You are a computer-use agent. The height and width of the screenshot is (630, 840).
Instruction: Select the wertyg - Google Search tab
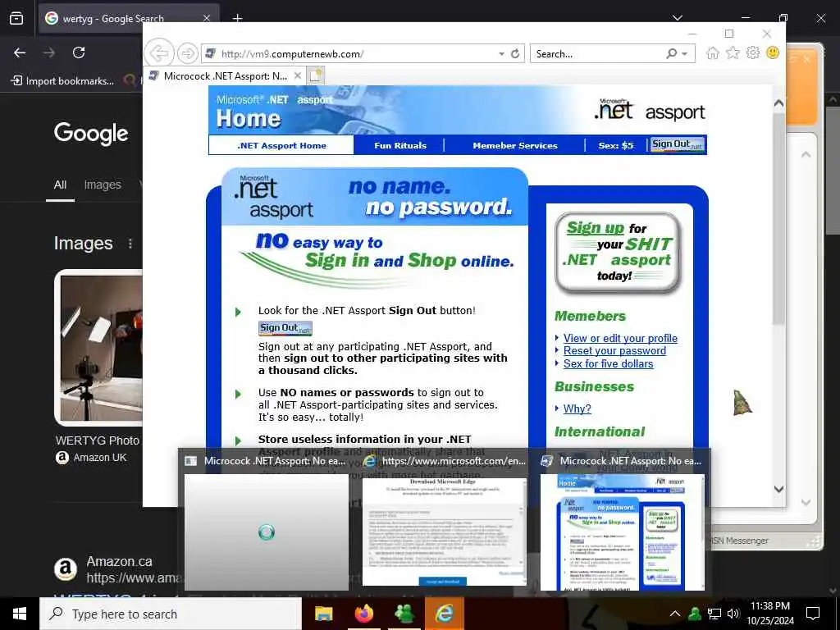[x=129, y=18]
